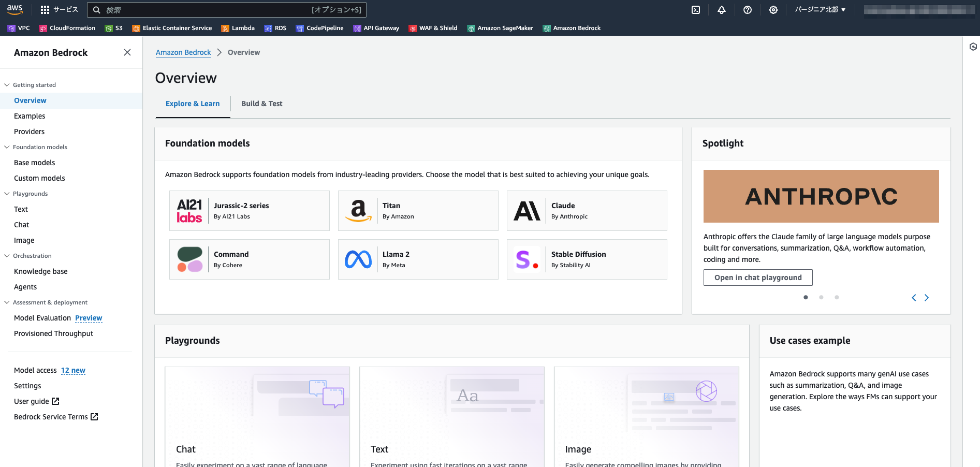Open Amazon SageMaker shortcut
The width and height of the screenshot is (980, 467).
pos(500,28)
